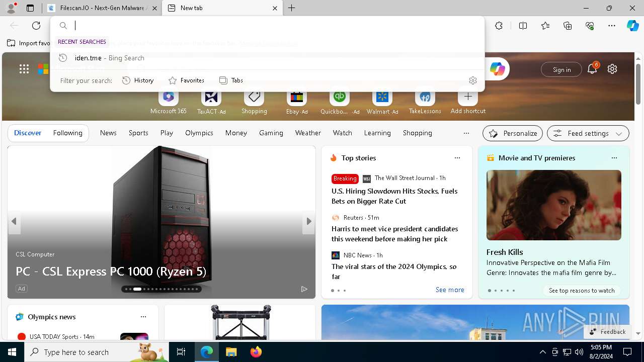The width and height of the screenshot is (644, 362).
Task: Open the Fresh Kills movie thumbnail
Action: coord(554,205)
